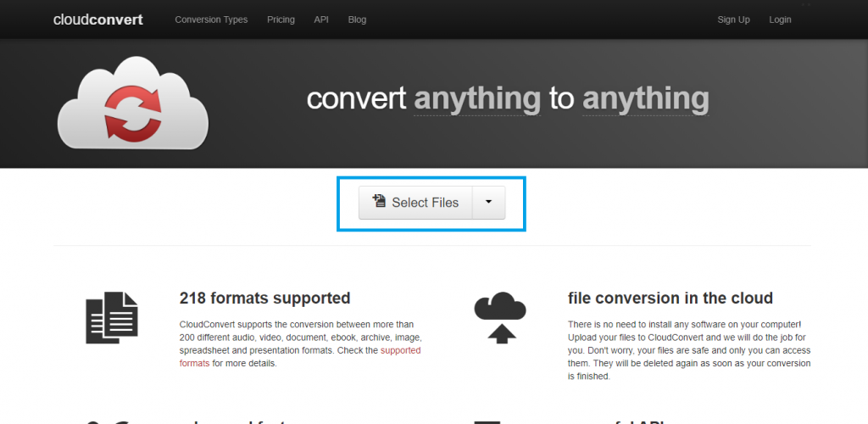
Task: Click 'file conversion in the cloud' heading
Action: 670,298
